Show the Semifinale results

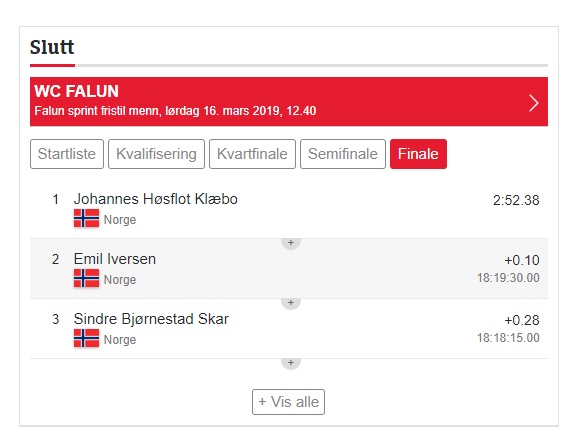343,154
